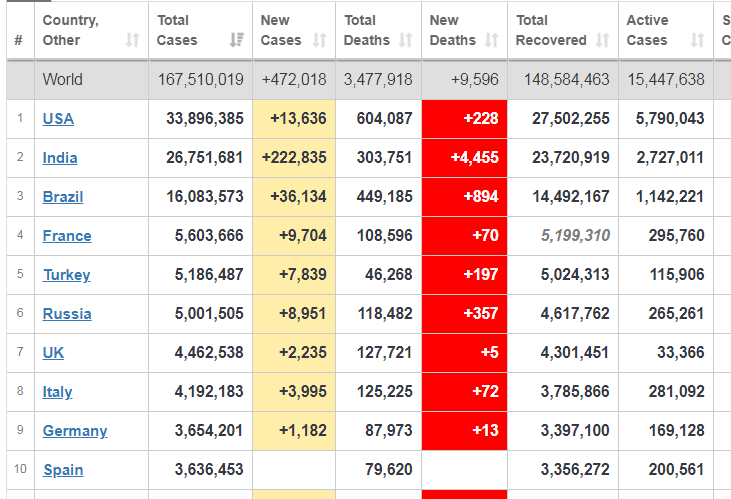Click France new deaths +70 cell

pyautogui.click(x=464, y=236)
